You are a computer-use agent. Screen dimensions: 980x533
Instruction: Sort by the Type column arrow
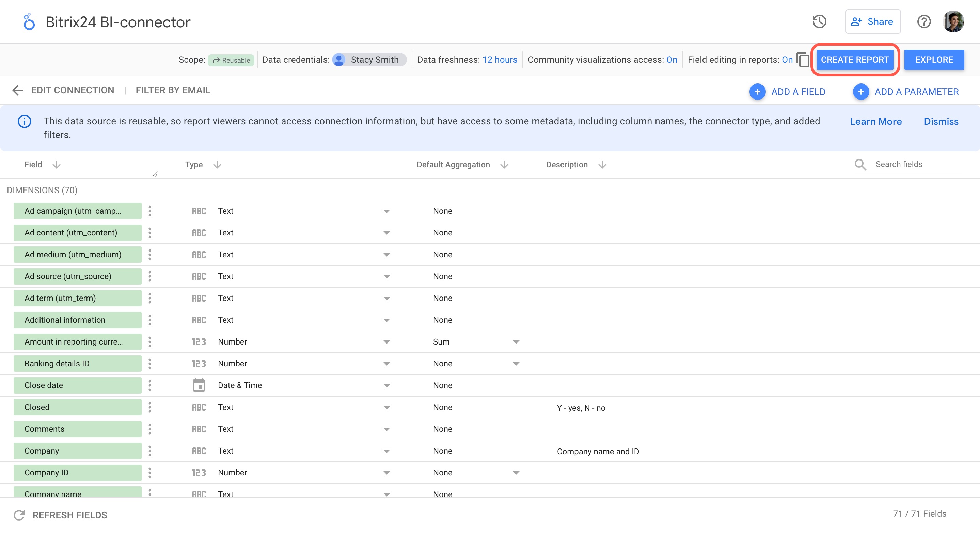(x=217, y=165)
